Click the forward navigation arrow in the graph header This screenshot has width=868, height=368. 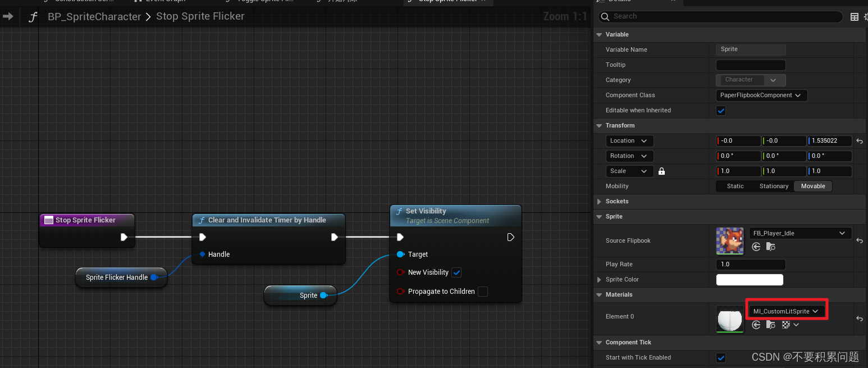(x=8, y=16)
